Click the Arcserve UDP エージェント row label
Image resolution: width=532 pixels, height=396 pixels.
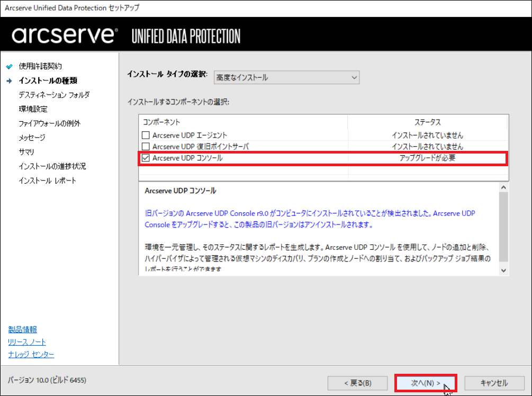pos(190,135)
